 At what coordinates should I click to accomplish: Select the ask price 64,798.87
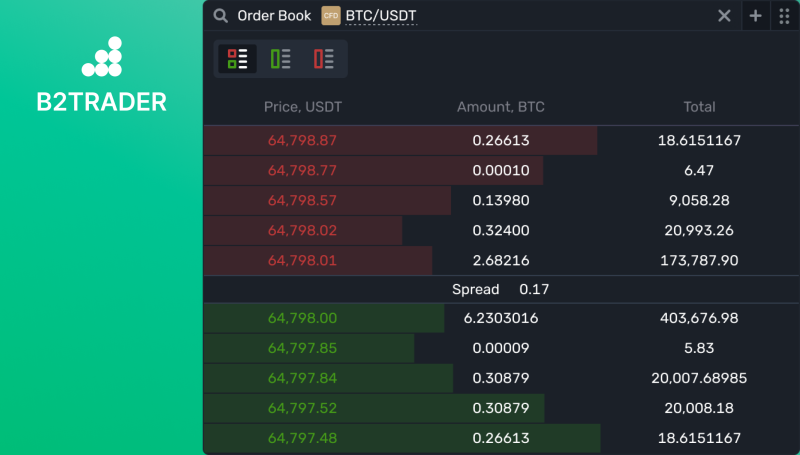coord(302,141)
